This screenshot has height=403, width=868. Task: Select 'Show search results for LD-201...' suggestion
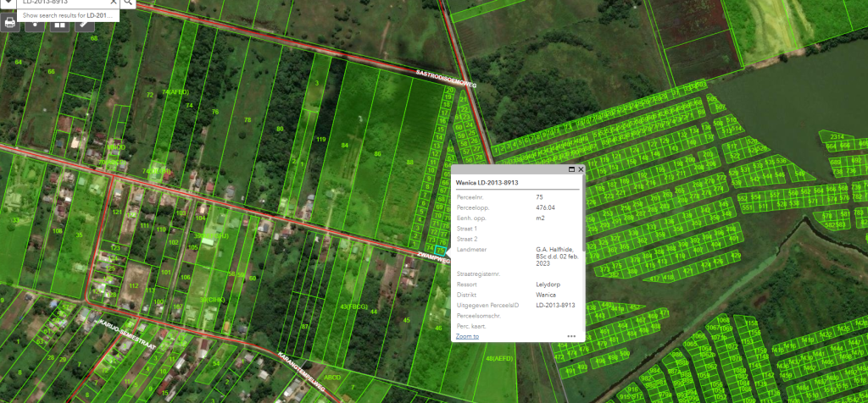(x=70, y=15)
